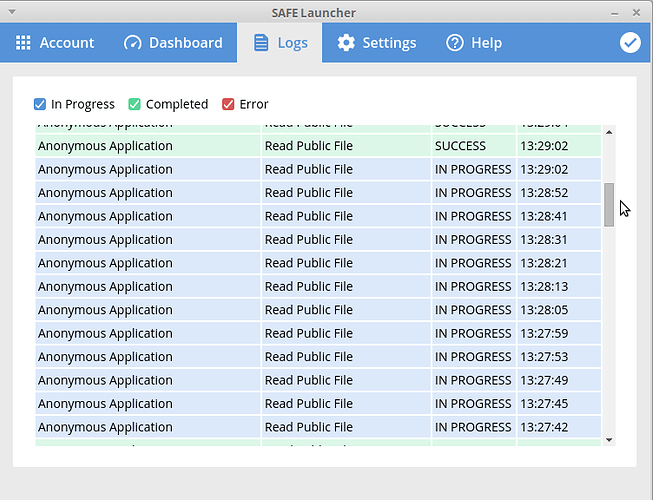Disable the Error filter checkbox

click(x=228, y=104)
